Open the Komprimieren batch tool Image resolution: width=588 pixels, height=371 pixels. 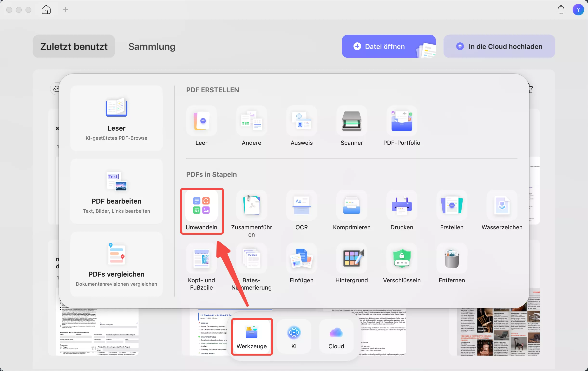point(352,211)
